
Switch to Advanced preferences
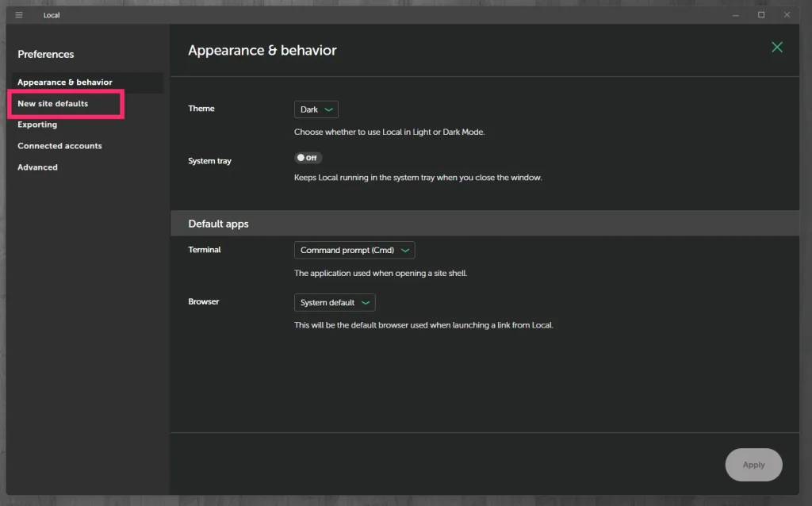point(37,167)
